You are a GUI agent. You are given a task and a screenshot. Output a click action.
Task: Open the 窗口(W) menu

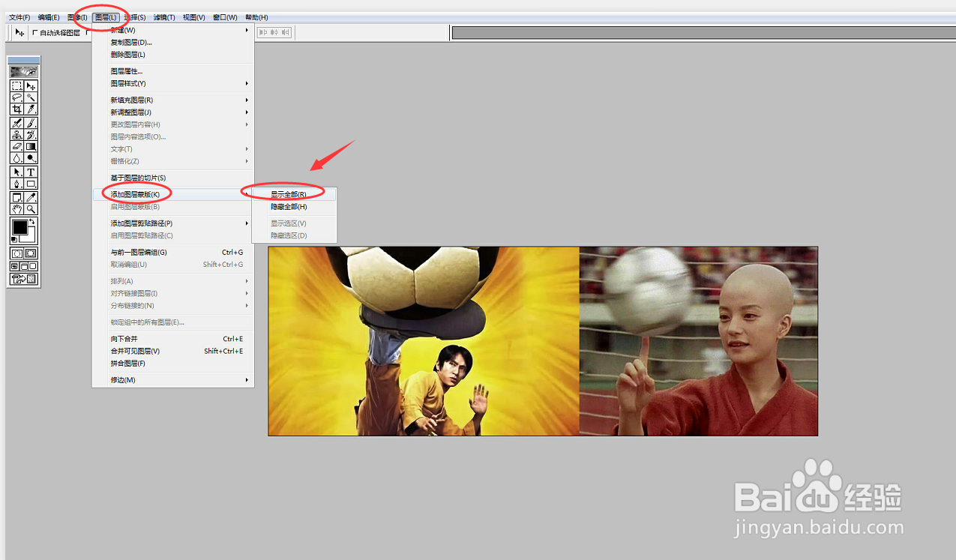coord(225,17)
